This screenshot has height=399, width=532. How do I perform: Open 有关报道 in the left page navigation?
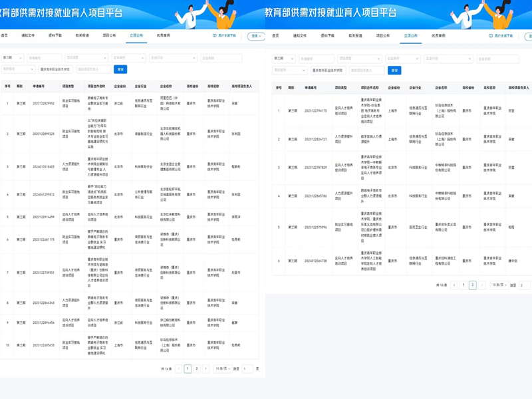(x=82, y=35)
